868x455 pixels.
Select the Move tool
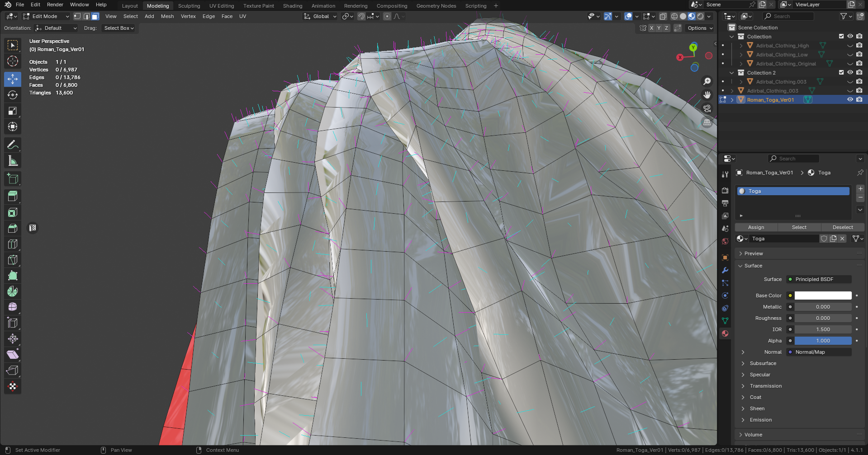click(x=13, y=79)
